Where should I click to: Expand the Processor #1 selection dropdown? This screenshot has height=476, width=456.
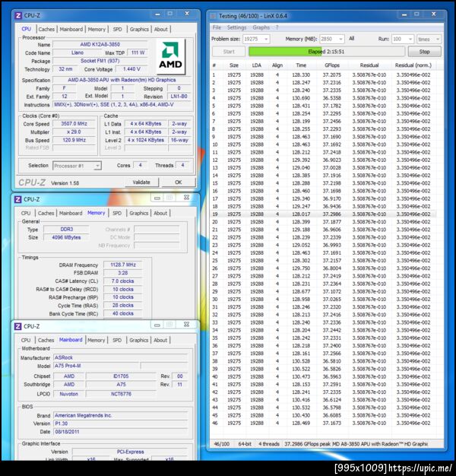pos(97,166)
